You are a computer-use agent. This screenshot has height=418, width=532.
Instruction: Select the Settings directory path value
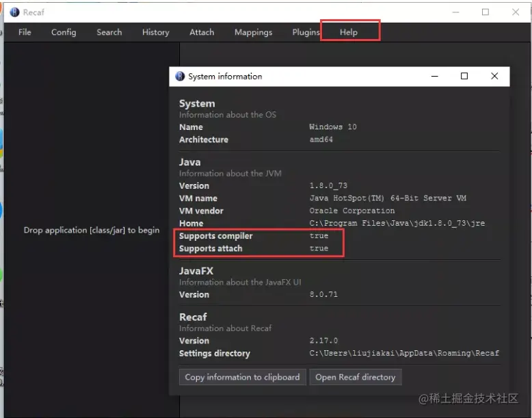click(x=404, y=353)
